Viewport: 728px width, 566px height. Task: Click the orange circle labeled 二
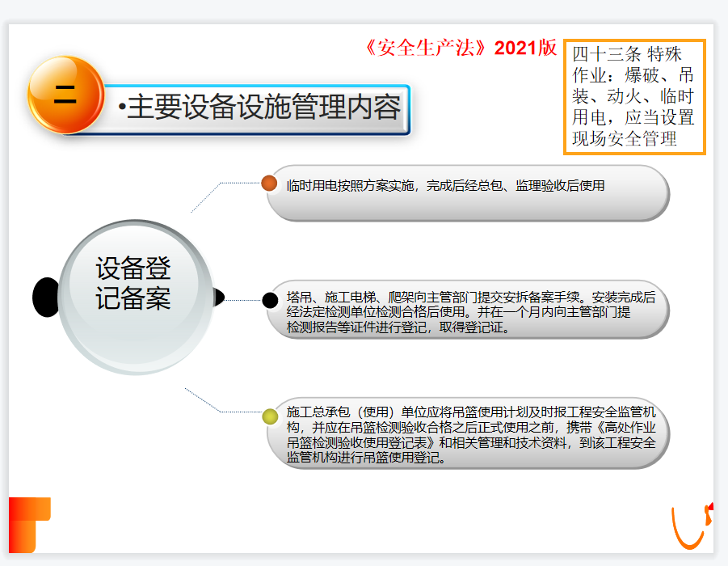65,95
